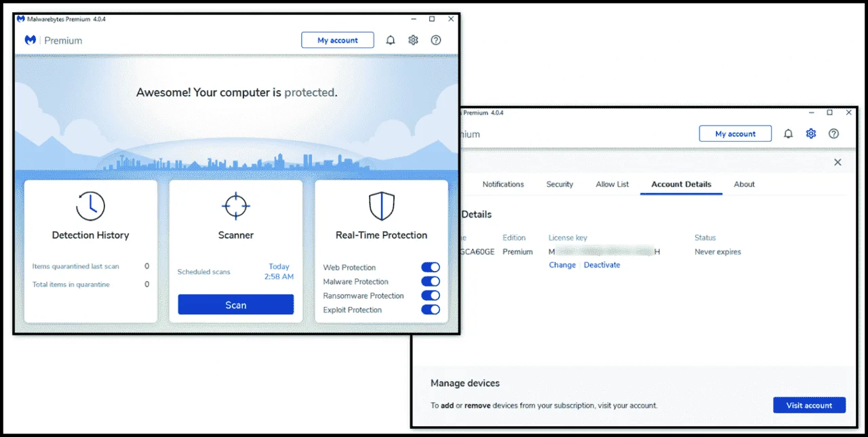Click the Never expires status text
Image resolution: width=868 pixels, height=437 pixels.
pyautogui.click(x=718, y=252)
